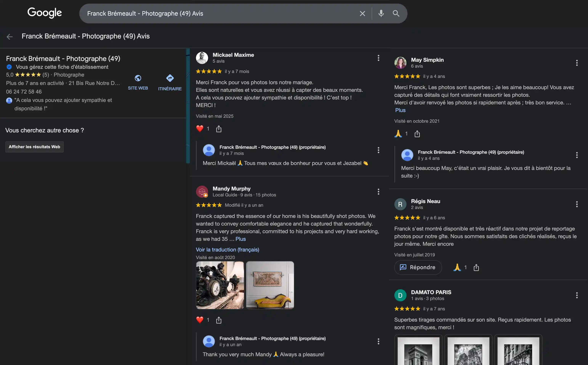Open options menu for DAMATO PARIS review

pyautogui.click(x=577, y=295)
